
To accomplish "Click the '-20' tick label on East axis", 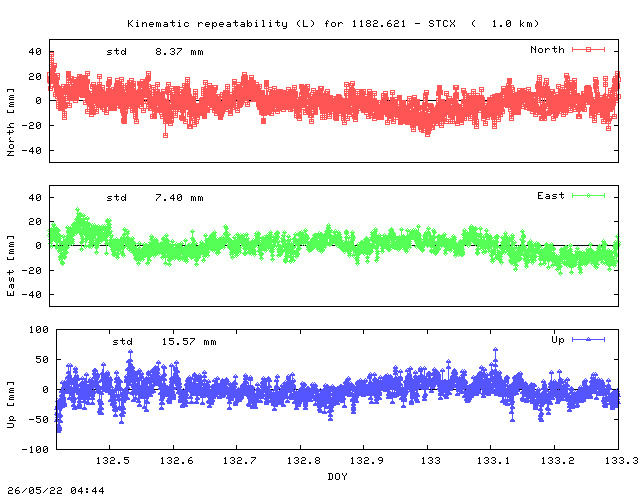I will (32, 271).
